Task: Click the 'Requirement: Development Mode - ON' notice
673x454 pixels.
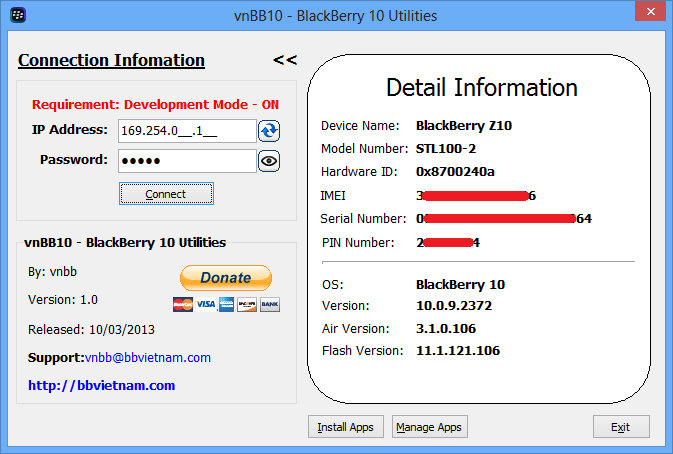Action: 155,105
